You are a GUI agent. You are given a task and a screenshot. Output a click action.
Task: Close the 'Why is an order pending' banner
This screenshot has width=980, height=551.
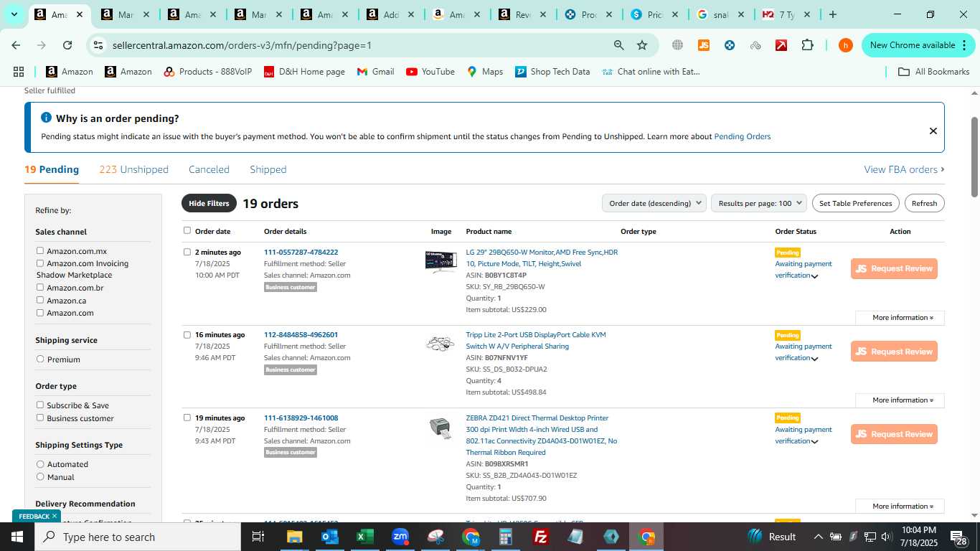pyautogui.click(x=933, y=131)
